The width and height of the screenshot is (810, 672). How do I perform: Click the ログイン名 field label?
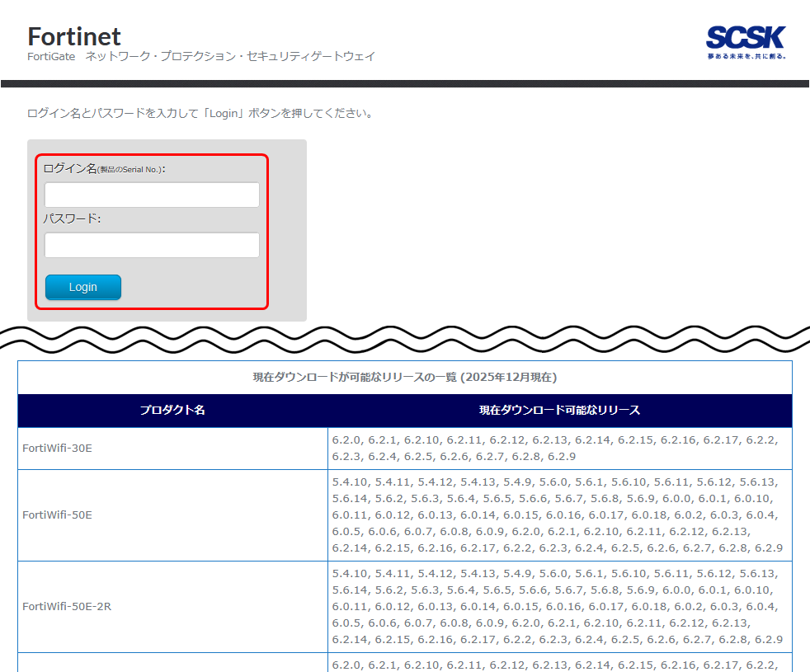70,168
